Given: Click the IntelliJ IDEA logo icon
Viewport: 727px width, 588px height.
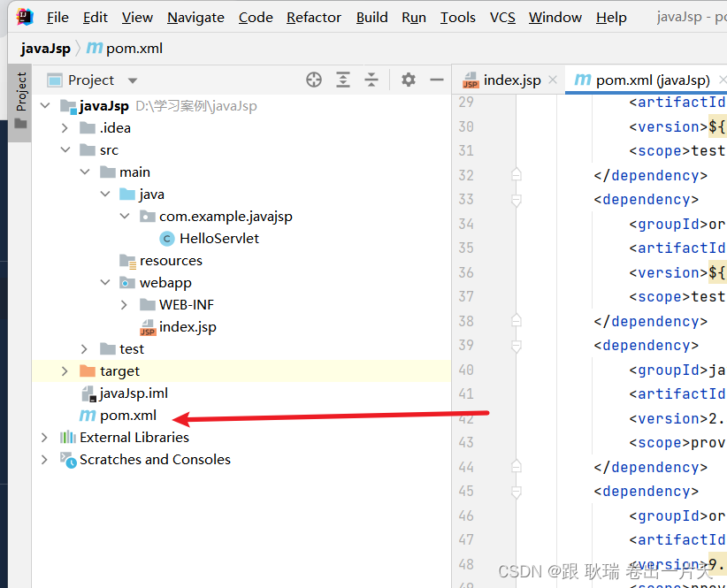Looking at the screenshot, I should 25,17.
